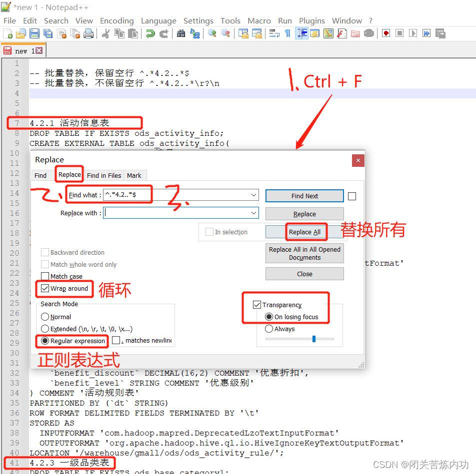Toggle the Indent Guide toolbar icon
The image size is (476, 474).
tap(302, 33)
